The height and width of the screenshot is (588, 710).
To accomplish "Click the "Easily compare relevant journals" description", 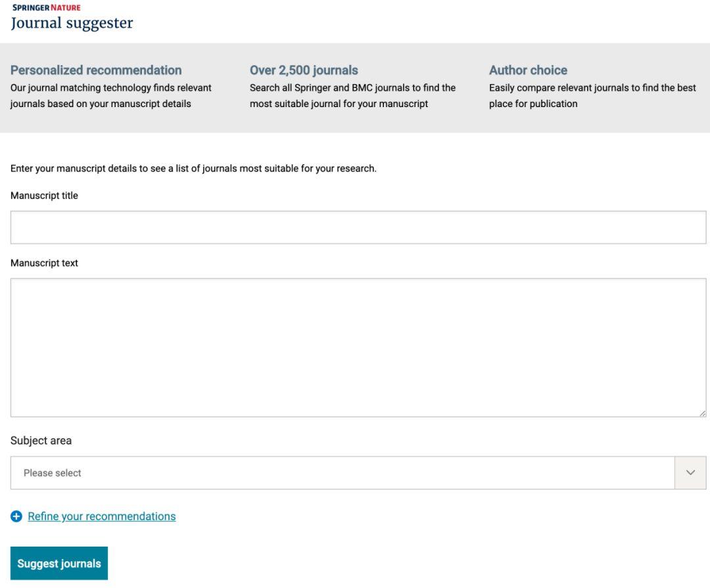I will (x=592, y=95).
